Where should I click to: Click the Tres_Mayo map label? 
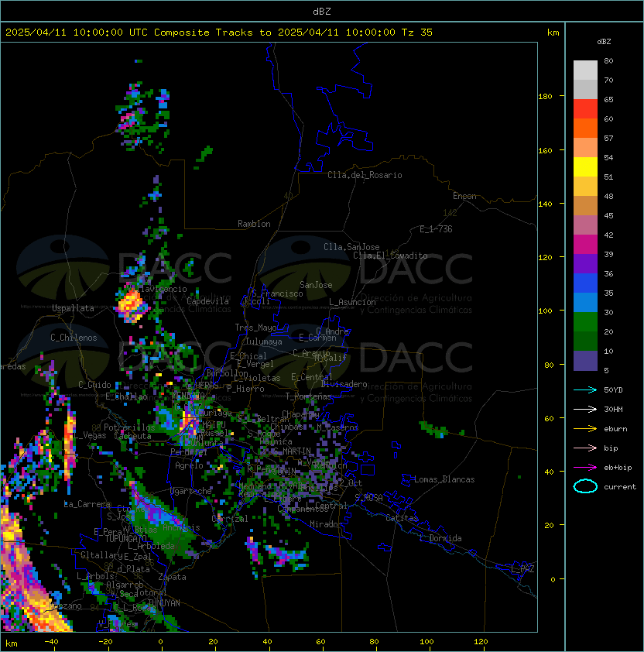pyautogui.click(x=255, y=328)
